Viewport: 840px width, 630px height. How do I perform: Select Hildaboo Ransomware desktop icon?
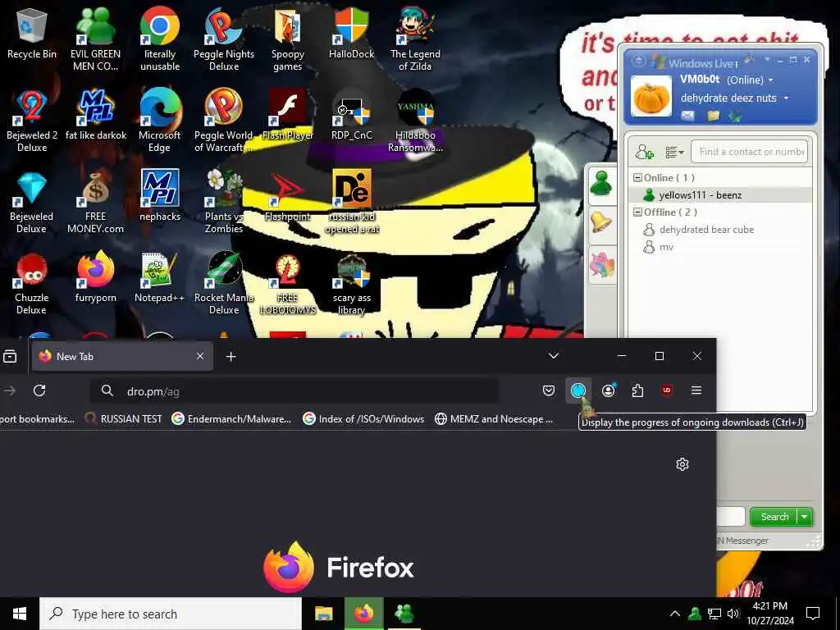[415, 121]
